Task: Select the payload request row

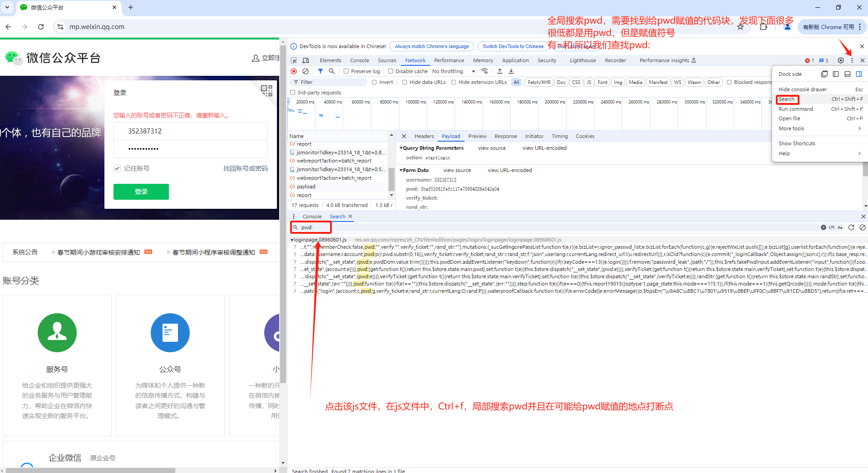Action: coord(339,187)
